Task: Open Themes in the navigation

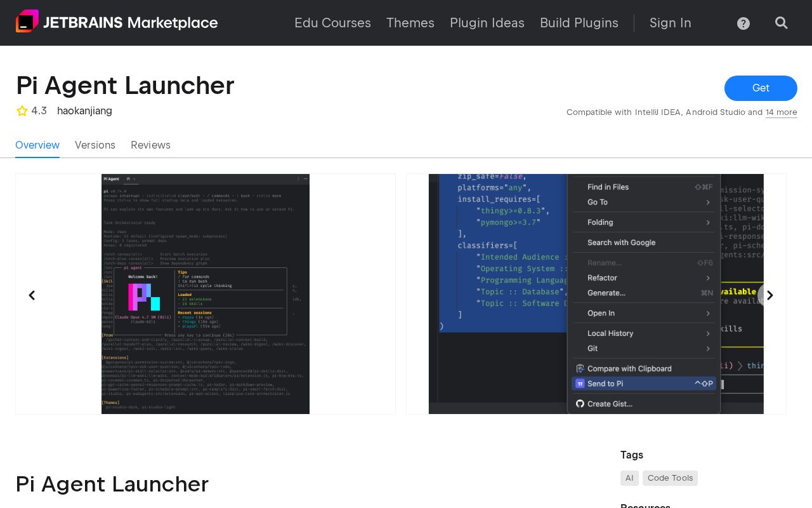Action: [410, 23]
